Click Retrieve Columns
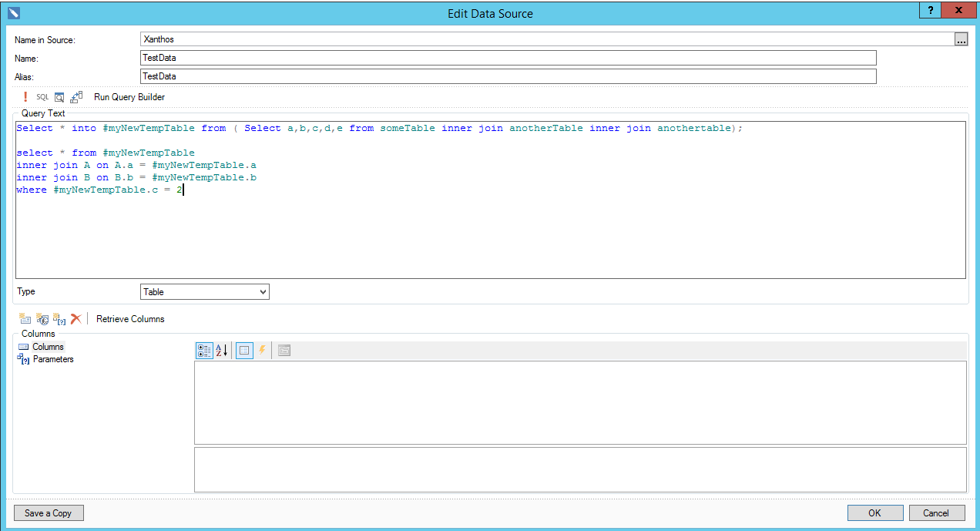Viewport: 980px width, 531px height. pos(130,319)
